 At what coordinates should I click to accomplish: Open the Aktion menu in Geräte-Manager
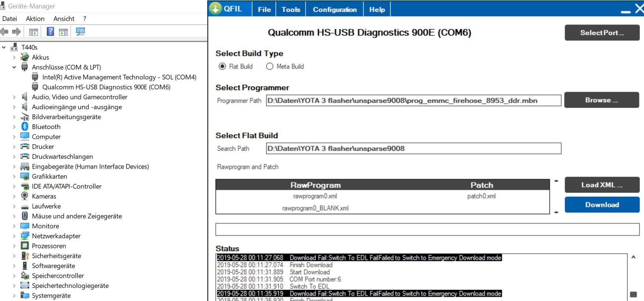click(x=35, y=18)
